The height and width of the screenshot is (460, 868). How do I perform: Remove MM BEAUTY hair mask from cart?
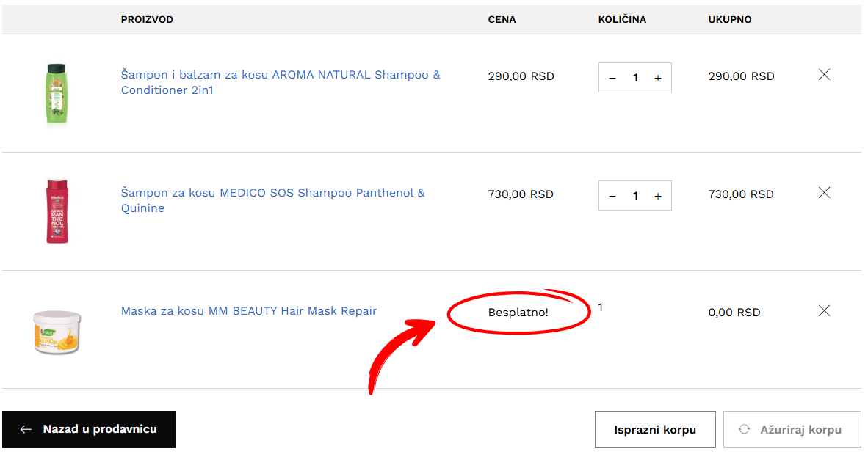824,311
